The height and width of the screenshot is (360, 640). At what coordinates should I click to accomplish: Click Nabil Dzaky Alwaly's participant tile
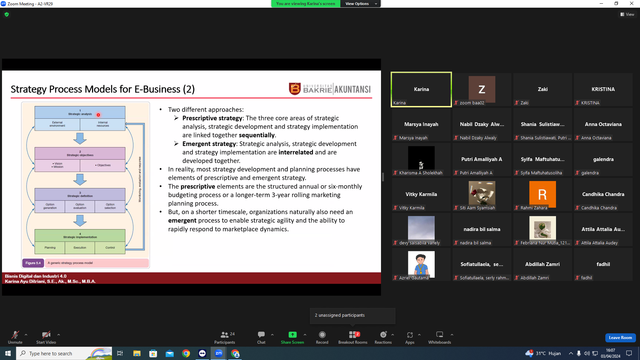482,124
